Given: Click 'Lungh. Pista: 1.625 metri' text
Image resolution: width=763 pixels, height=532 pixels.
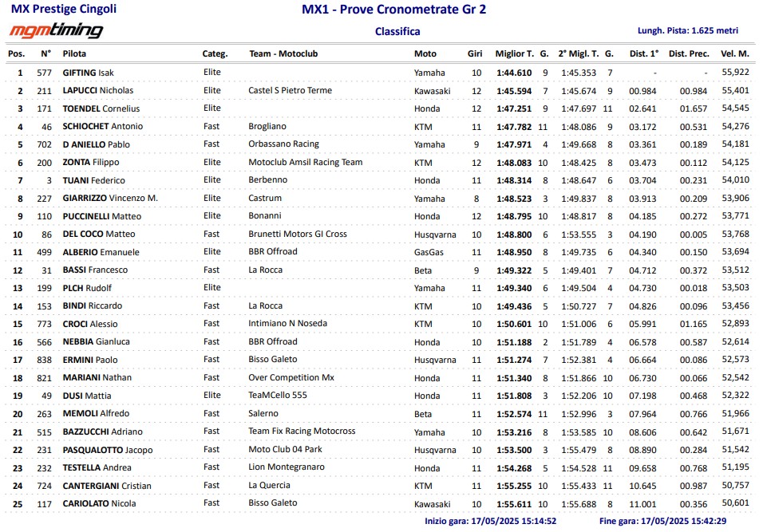Looking at the screenshot, I should coord(687,30).
